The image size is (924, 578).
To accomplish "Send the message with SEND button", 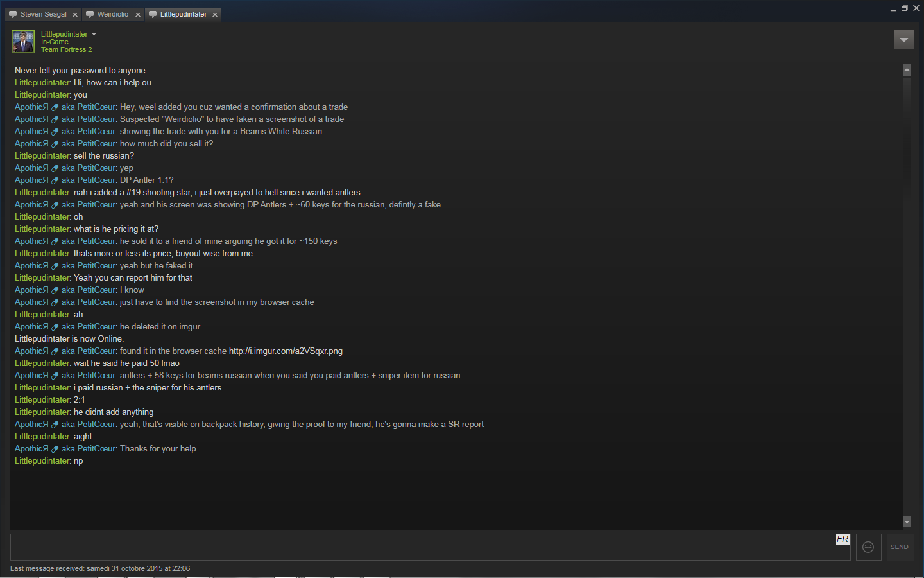I will 900,547.
